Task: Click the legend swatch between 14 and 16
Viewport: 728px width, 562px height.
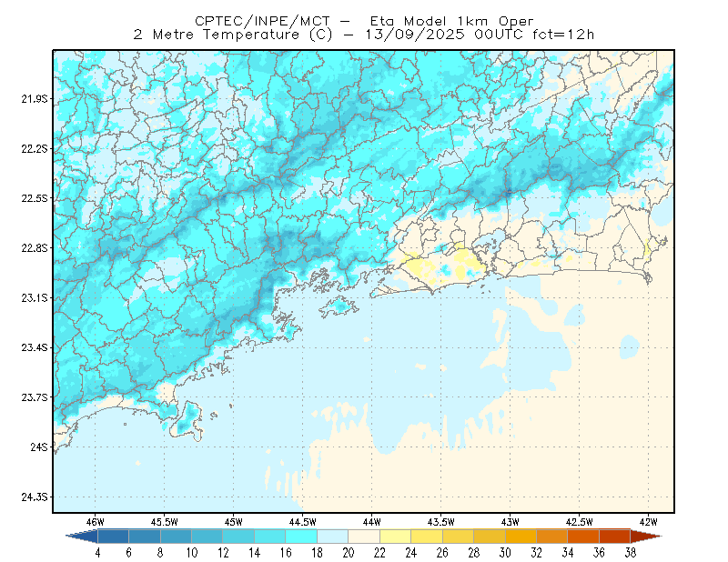Action: point(270,536)
